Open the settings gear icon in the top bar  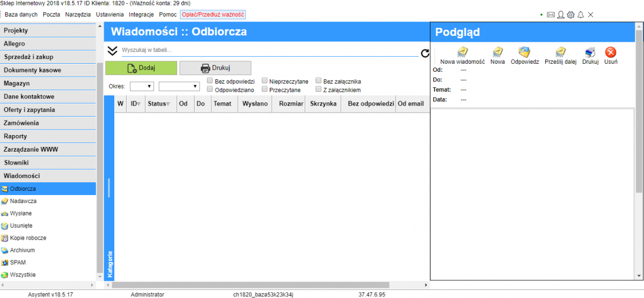tap(570, 15)
